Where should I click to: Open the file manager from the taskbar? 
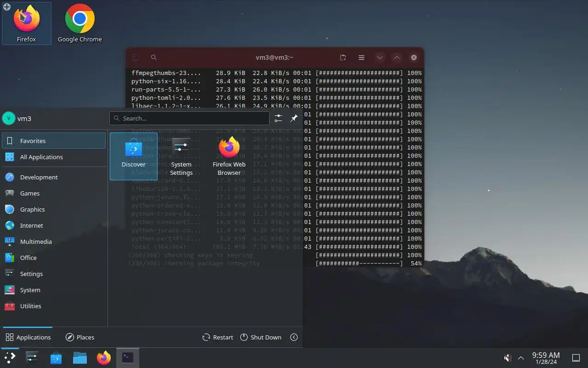click(80, 357)
